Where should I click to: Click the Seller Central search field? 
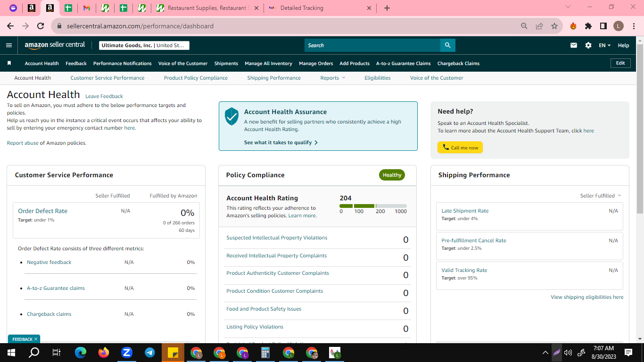[372, 45]
